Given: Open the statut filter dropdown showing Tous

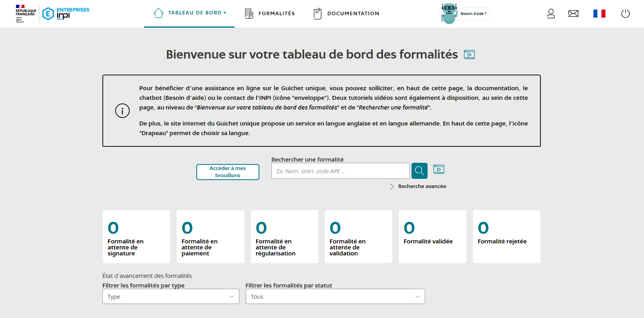Looking at the screenshot, I should click(x=335, y=297).
